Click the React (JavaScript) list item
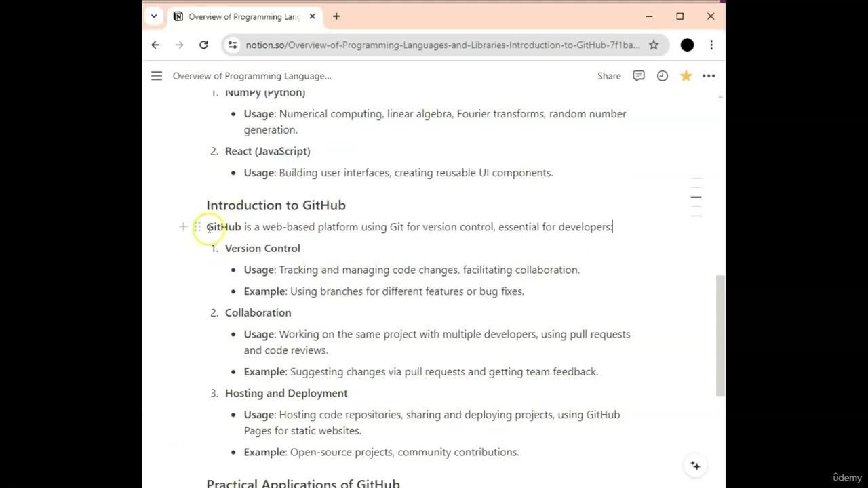Image resolution: width=868 pixels, height=488 pixels. point(268,151)
